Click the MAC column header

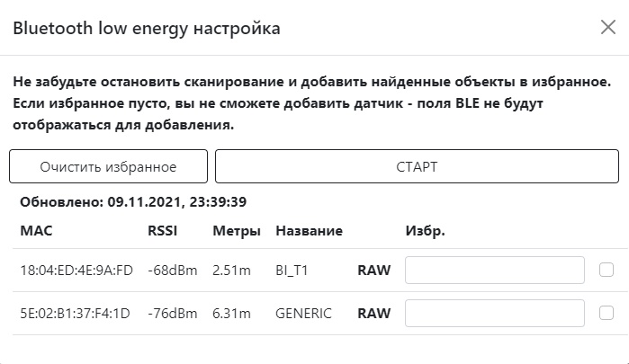pyautogui.click(x=36, y=231)
